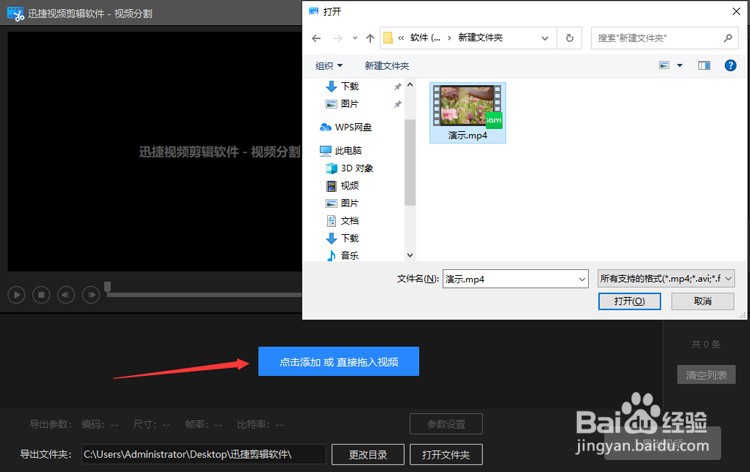Click navigation pane scroll down arrow
The height and width of the screenshot is (472, 750).
click(410, 255)
